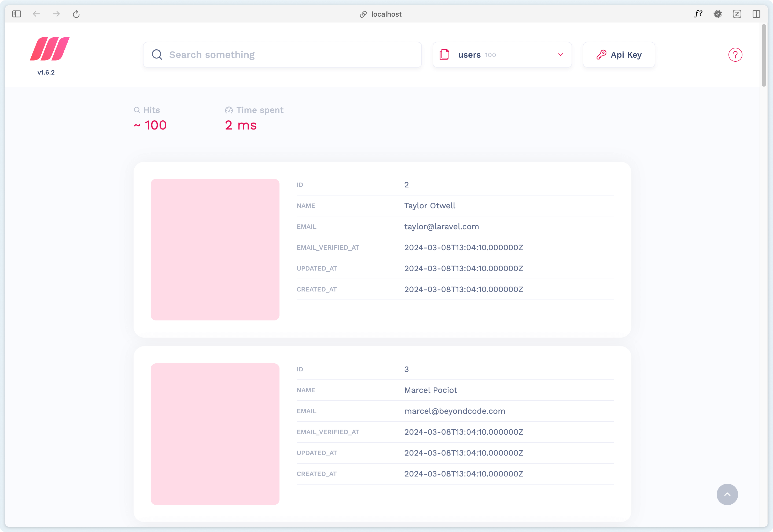This screenshot has width=773, height=532.
Task: Open the Api Key dialog via the key icon
Action: (x=602, y=54)
